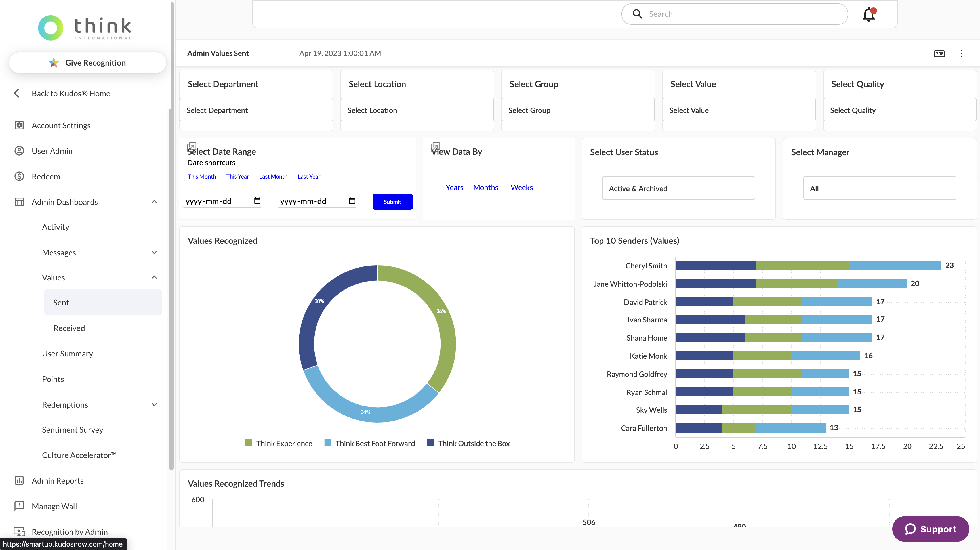Screen dimensions: 980x550
Task: Expand the Messages submenu chevron
Action: [154, 252]
